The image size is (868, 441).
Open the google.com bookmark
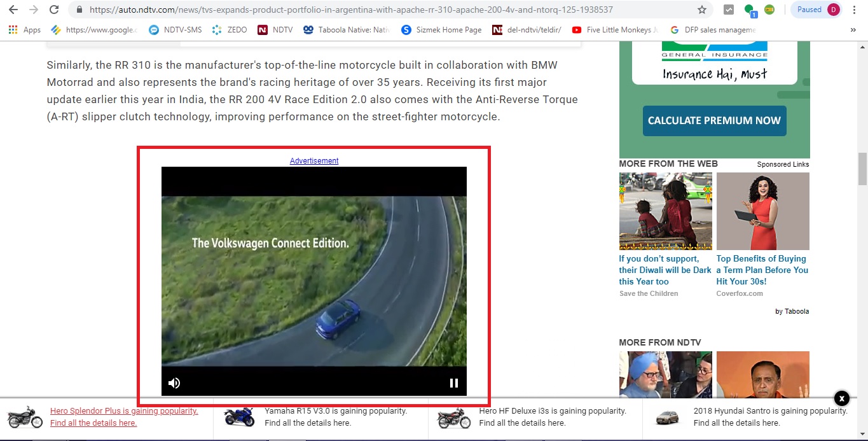point(94,30)
